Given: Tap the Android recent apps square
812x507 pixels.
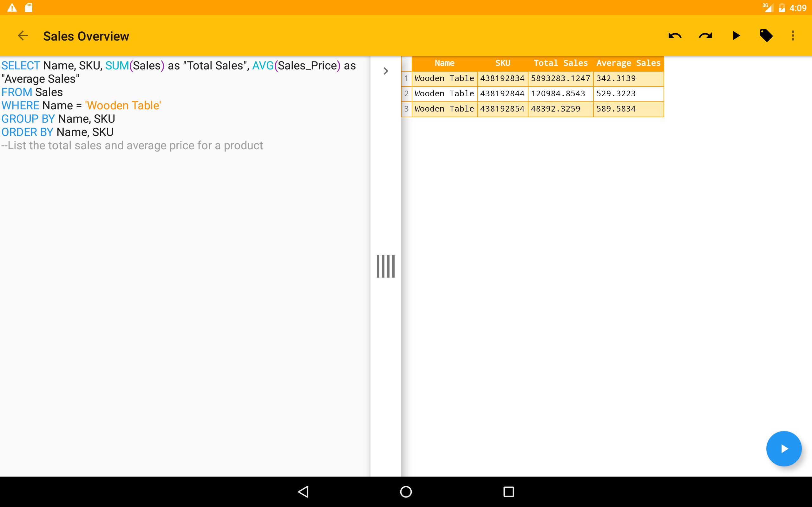Looking at the screenshot, I should click(x=508, y=491).
